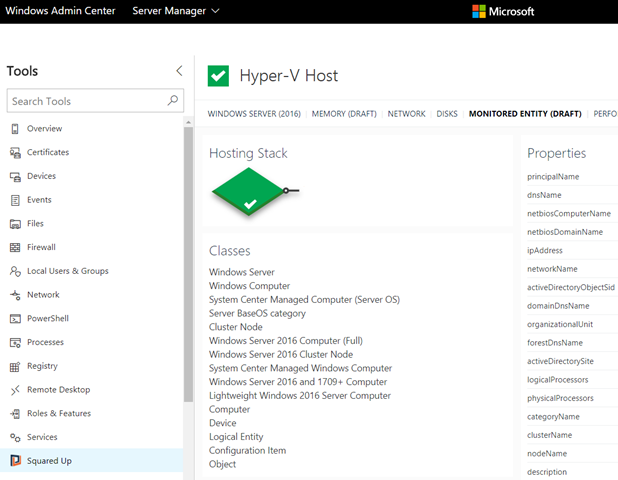Click the Registry tool icon
The height and width of the screenshot is (480, 618).
15,367
